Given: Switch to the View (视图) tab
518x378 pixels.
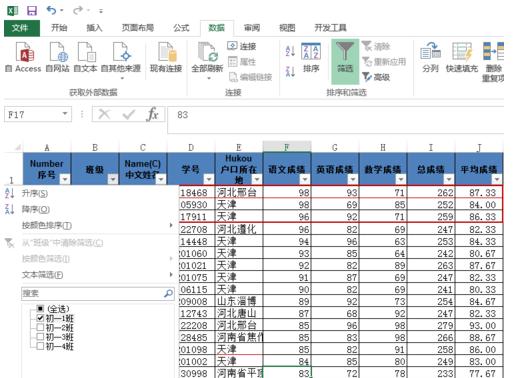Looking at the screenshot, I should [287, 28].
